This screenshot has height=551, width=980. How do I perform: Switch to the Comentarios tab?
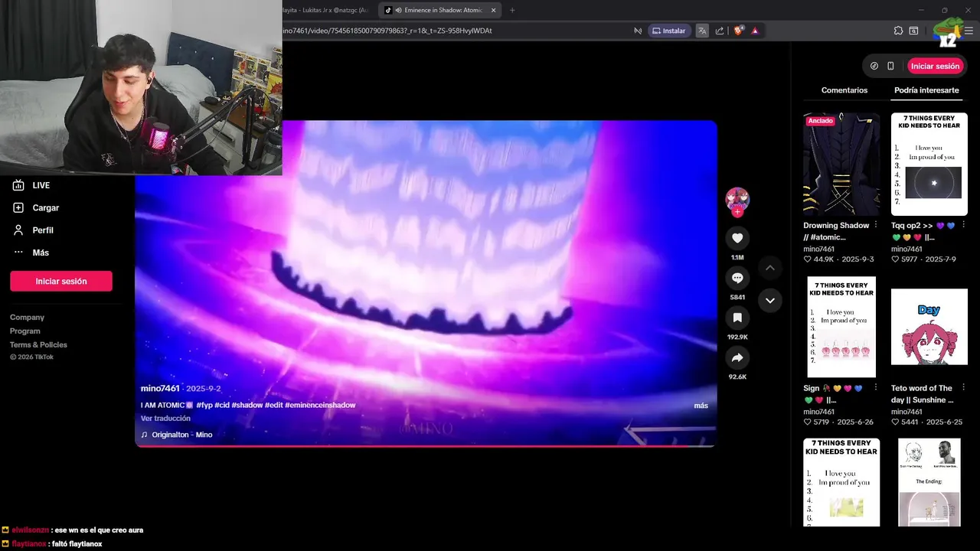pyautogui.click(x=844, y=90)
